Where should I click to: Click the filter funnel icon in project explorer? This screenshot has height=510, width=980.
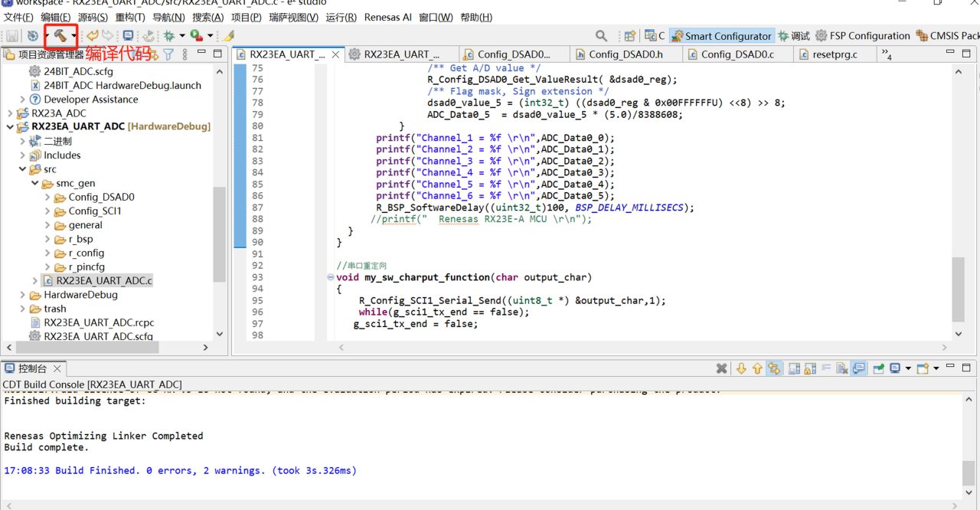pos(168,54)
